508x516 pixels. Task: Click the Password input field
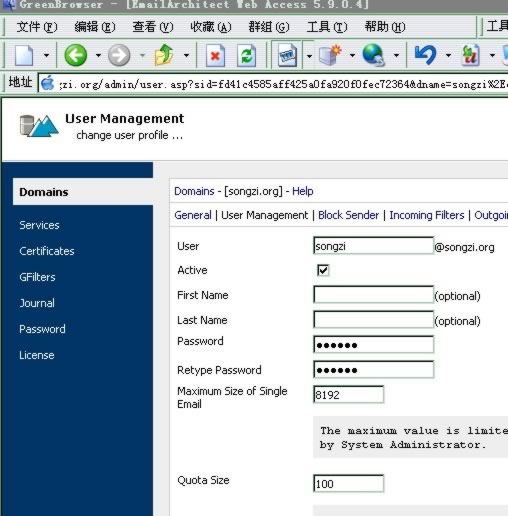click(x=373, y=344)
